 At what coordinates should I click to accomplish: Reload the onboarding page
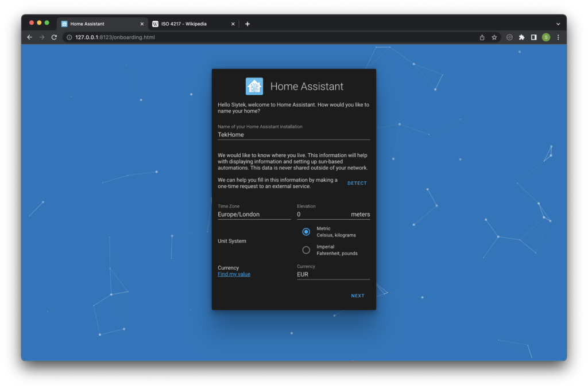(x=54, y=37)
